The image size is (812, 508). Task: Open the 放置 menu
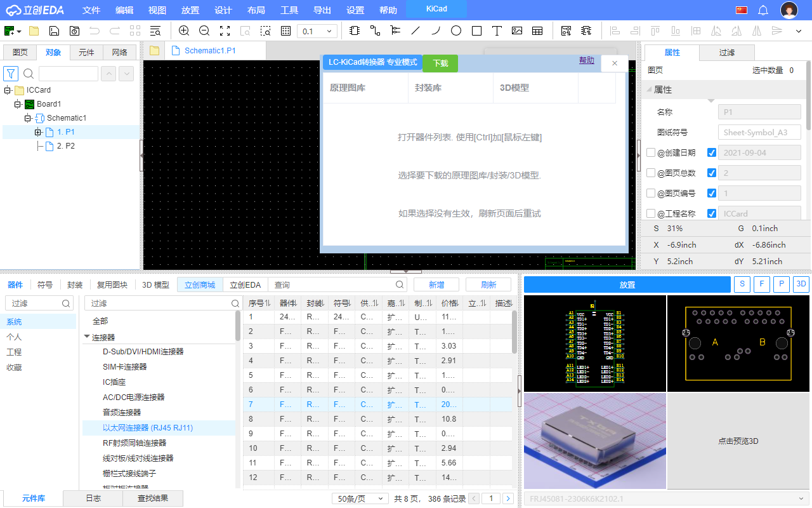(x=190, y=10)
